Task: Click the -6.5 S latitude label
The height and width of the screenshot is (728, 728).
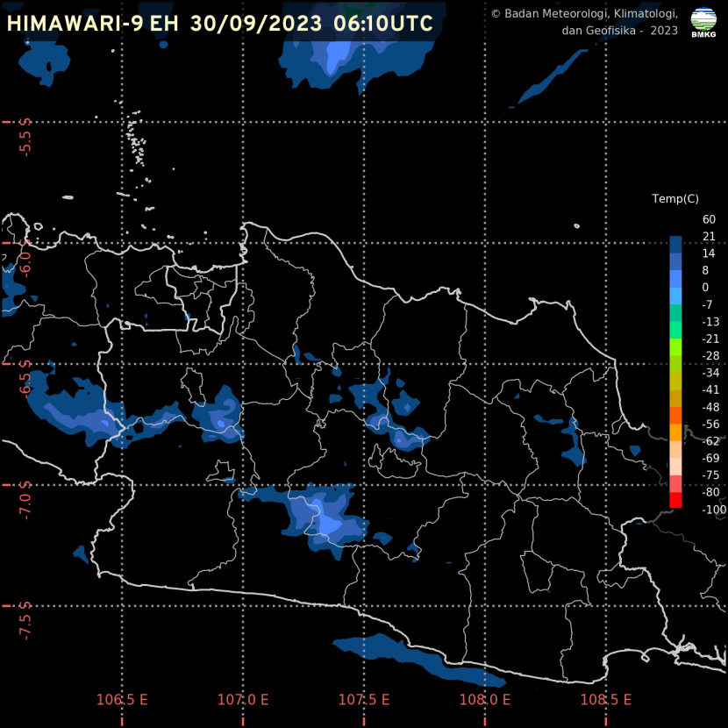Action: click(x=25, y=379)
